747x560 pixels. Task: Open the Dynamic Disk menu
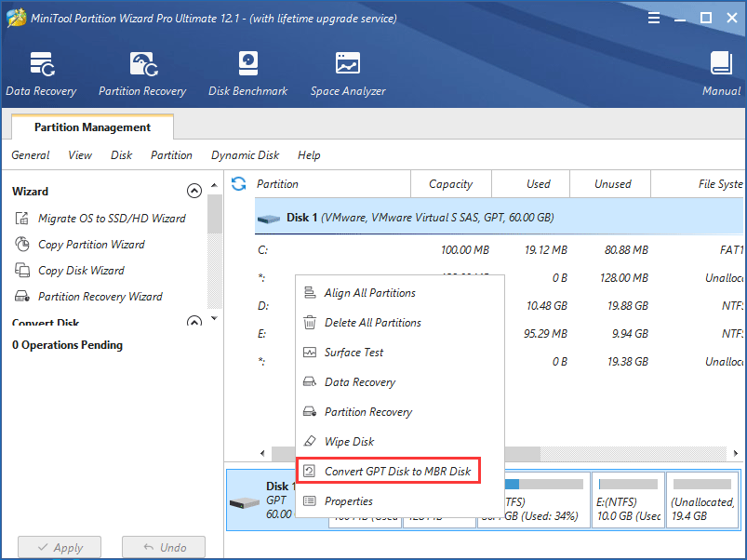click(245, 155)
